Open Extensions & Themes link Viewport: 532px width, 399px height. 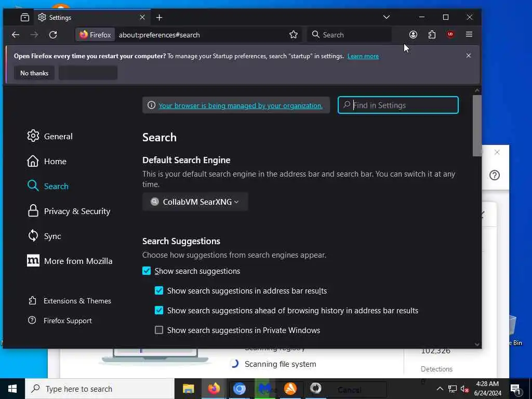[x=70, y=301]
